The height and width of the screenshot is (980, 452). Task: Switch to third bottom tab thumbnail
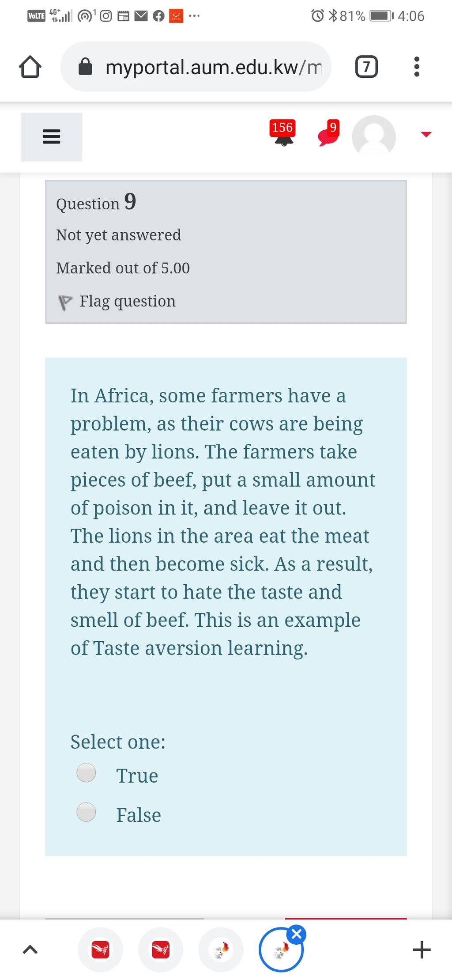(221, 950)
